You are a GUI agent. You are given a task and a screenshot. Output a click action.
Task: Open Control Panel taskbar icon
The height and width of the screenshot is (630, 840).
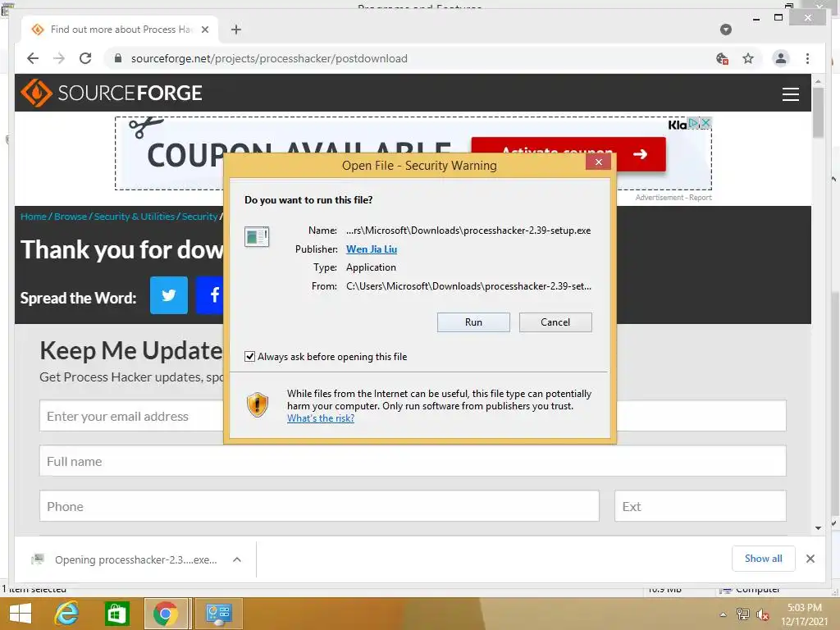coord(218,614)
